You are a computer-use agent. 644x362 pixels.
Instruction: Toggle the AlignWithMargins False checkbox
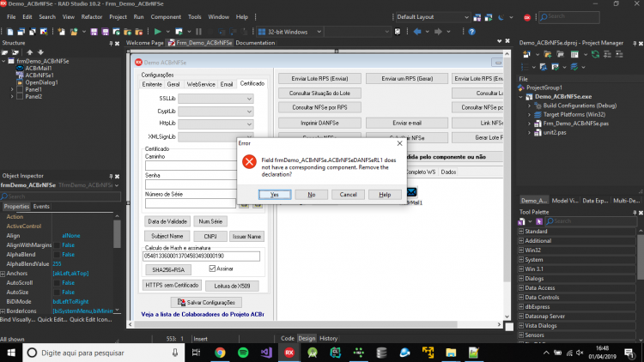pyautogui.click(x=57, y=245)
